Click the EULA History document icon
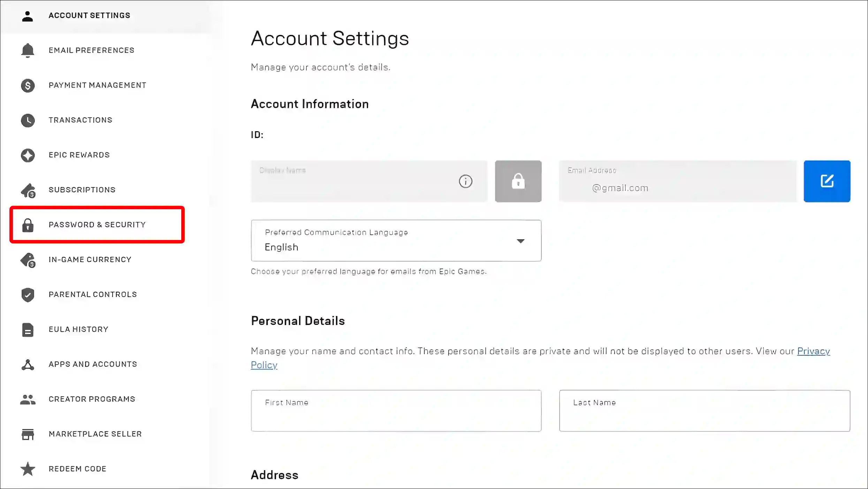The image size is (868, 489). pos(28,329)
